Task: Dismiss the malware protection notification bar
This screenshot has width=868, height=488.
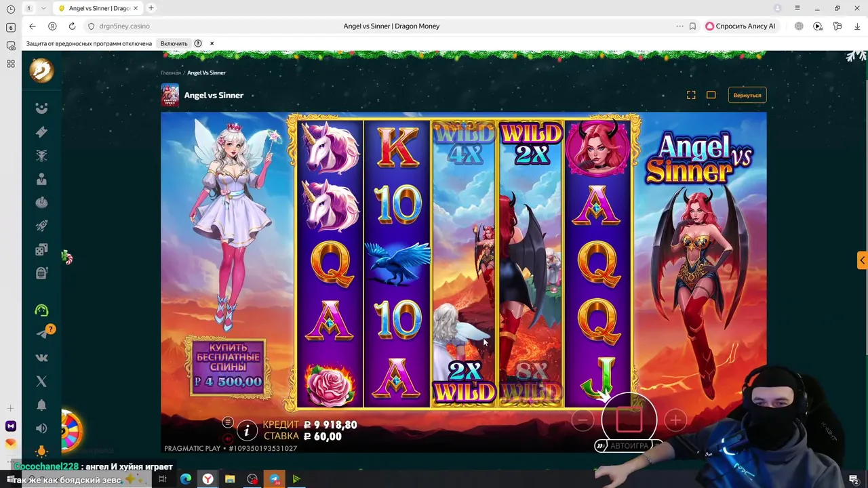Action: [x=212, y=43]
